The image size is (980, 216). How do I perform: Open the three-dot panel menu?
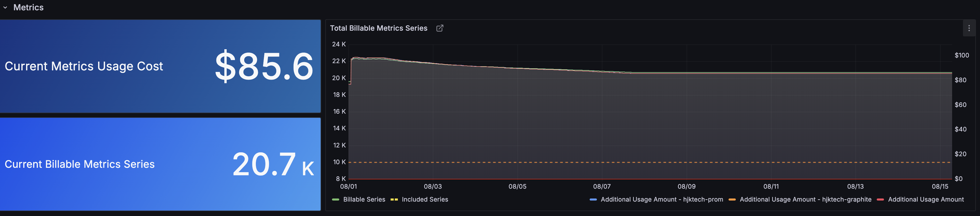coord(969,28)
